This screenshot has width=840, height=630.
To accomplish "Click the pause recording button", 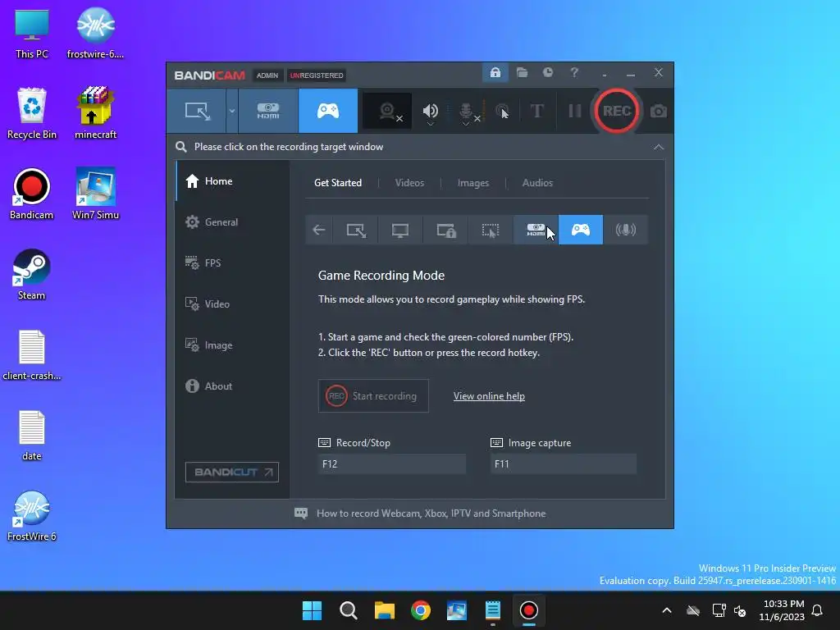I will 575,111.
